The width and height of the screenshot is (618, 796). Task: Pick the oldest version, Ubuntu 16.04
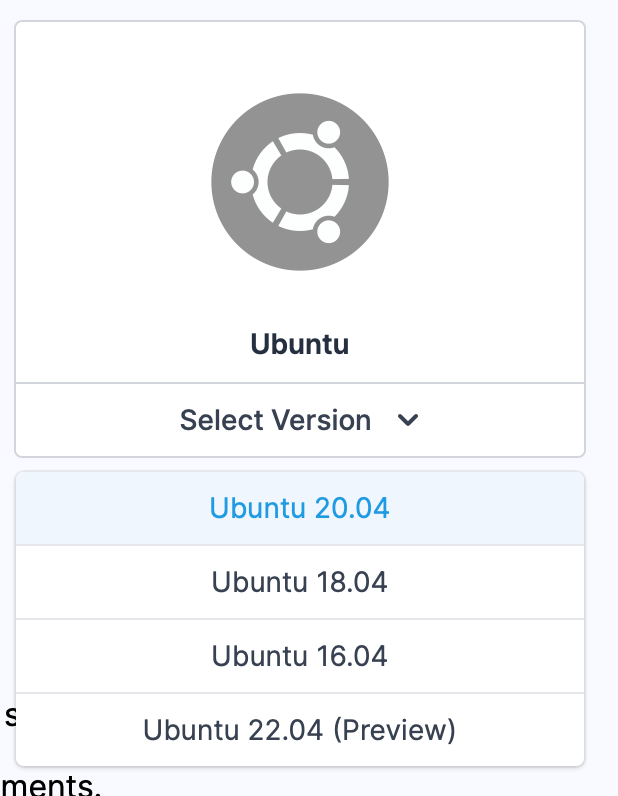pos(300,656)
